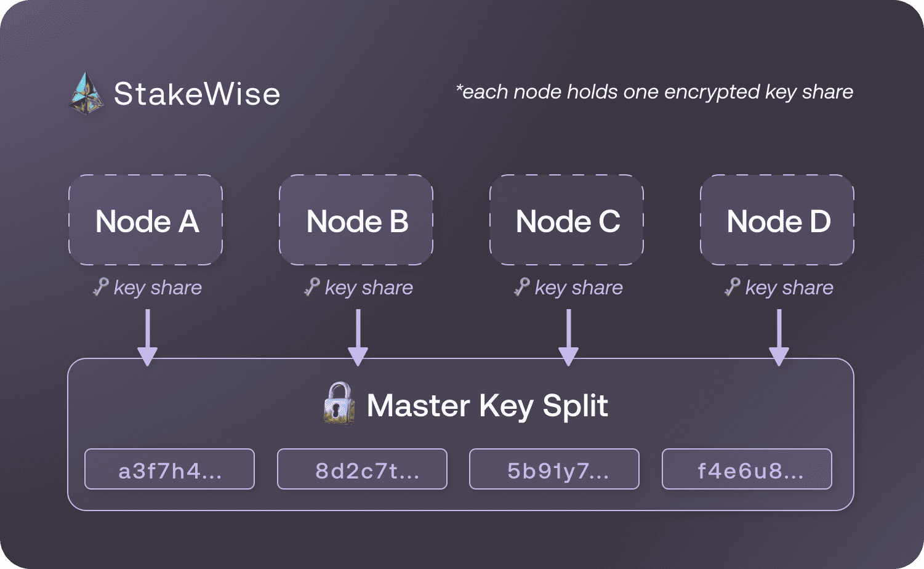Click the key icon under Node D
924x569 pixels.
tap(733, 287)
